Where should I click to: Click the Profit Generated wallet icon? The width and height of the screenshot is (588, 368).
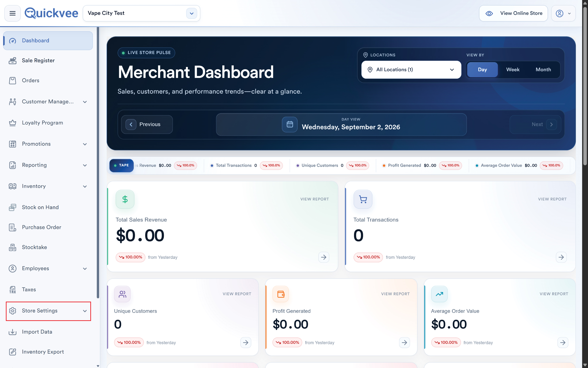[x=281, y=294]
